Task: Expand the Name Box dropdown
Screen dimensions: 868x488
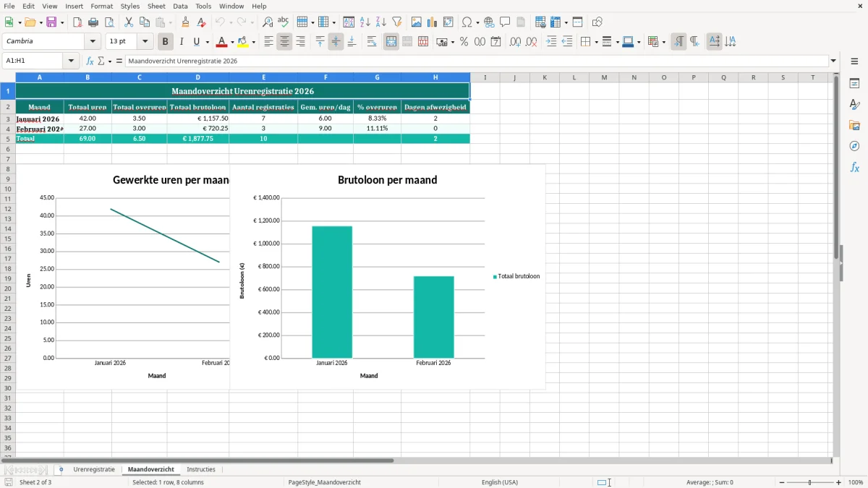Action: tap(71, 61)
